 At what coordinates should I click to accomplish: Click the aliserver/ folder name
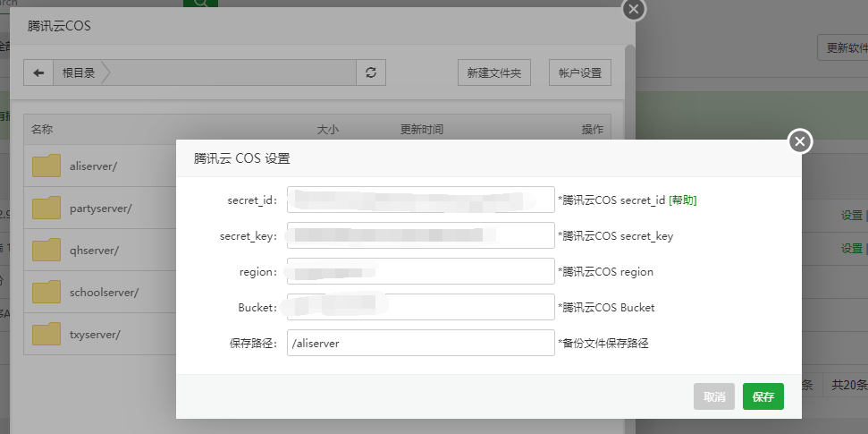tap(93, 166)
